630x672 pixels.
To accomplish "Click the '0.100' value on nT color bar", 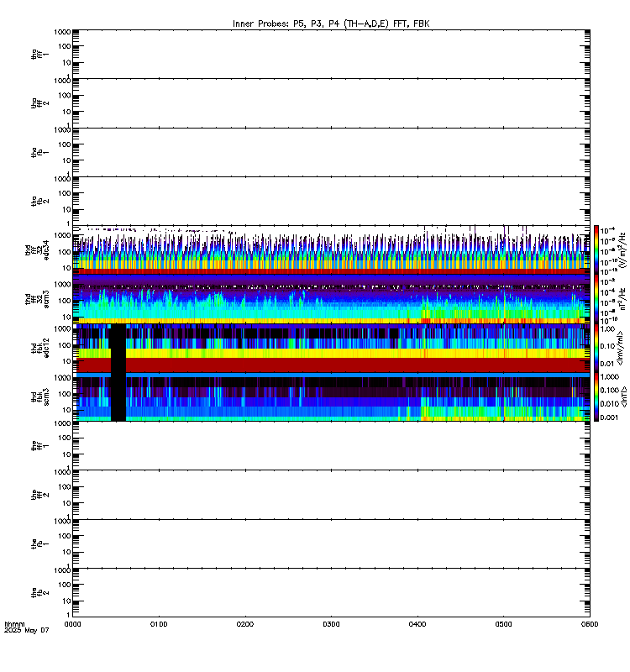I will [609, 391].
